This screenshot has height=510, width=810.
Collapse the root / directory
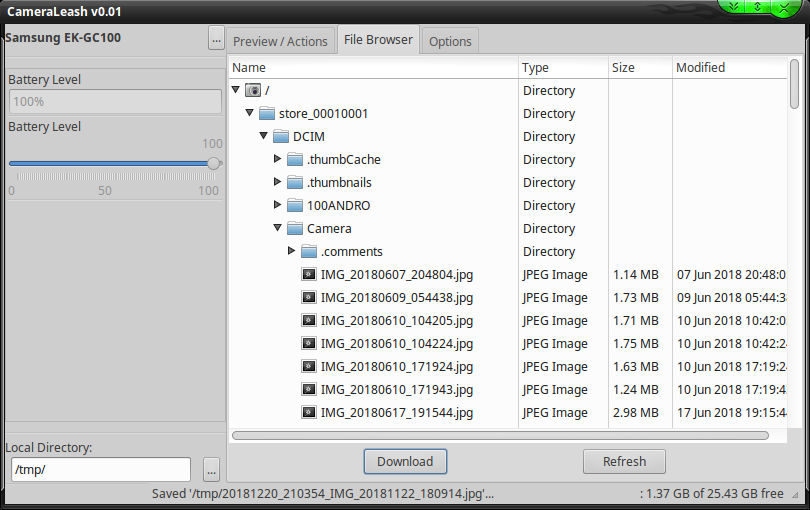236,90
